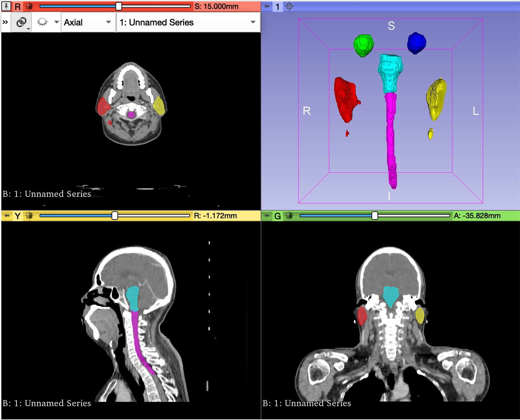
Task: Click the R label of Red slice view
Action: [18, 6]
